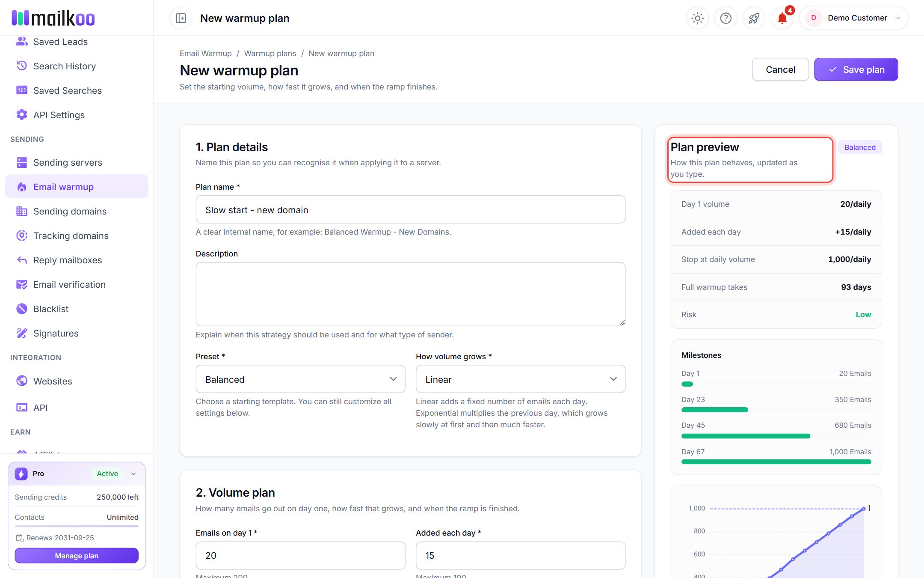Click the Emails on day 1 field
The height and width of the screenshot is (578, 924).
coord(300,555)
